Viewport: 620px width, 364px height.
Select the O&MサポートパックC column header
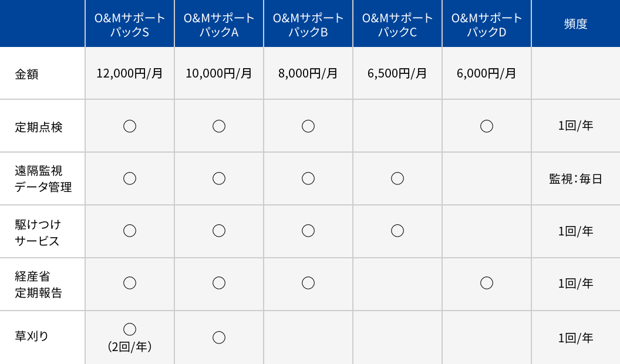pos(397,25)
